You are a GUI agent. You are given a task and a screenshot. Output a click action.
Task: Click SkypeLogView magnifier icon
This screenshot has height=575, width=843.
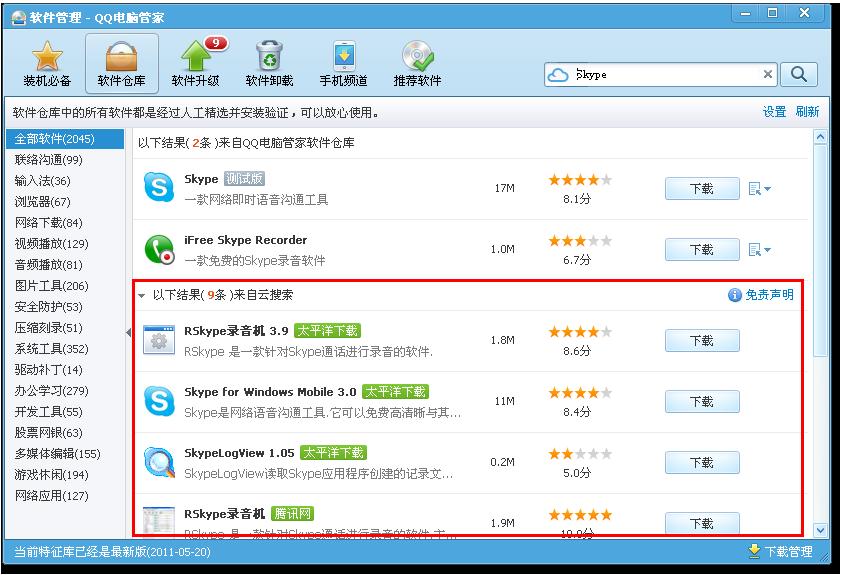click(x=159, y=462)
